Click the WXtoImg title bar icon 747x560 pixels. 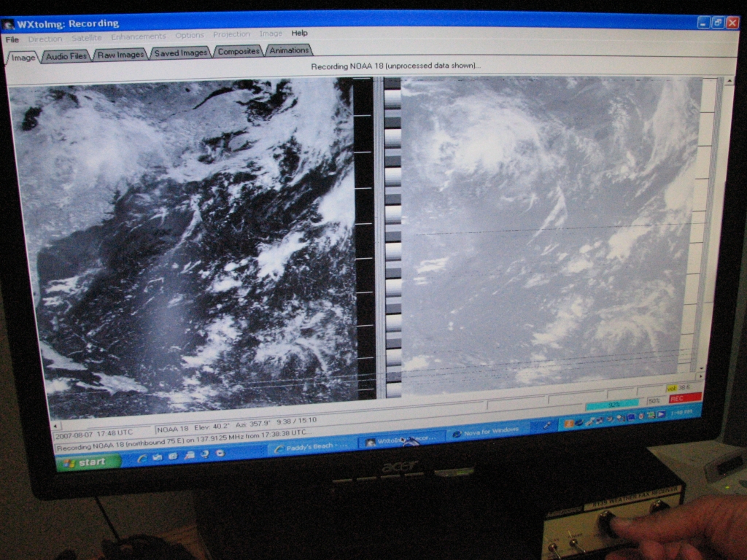[x=8, y=24]
